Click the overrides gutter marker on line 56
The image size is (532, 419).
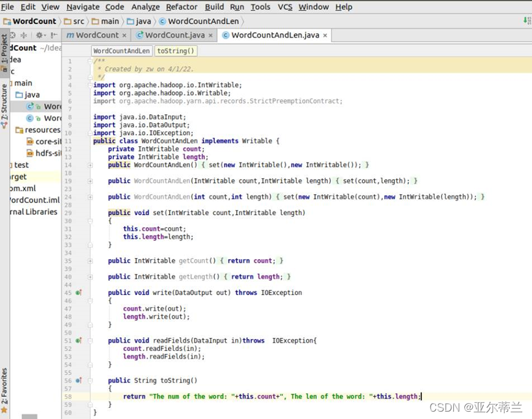78,380
